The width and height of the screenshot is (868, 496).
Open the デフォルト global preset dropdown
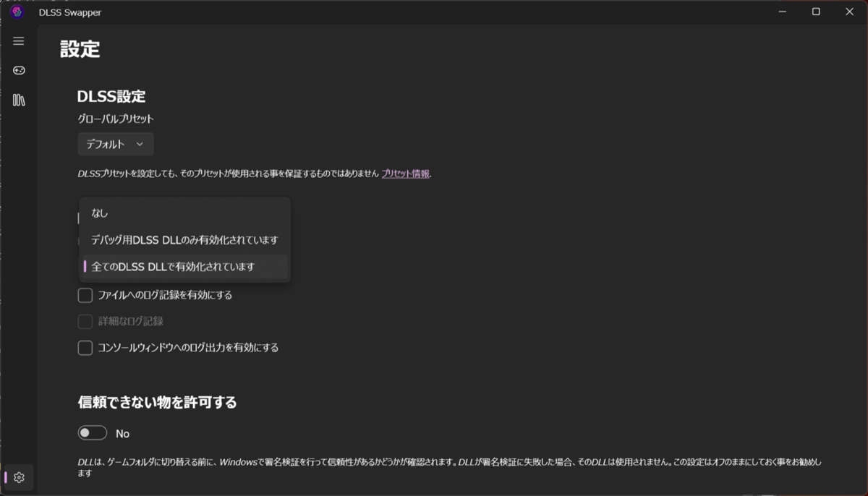(x=115, y=144)
